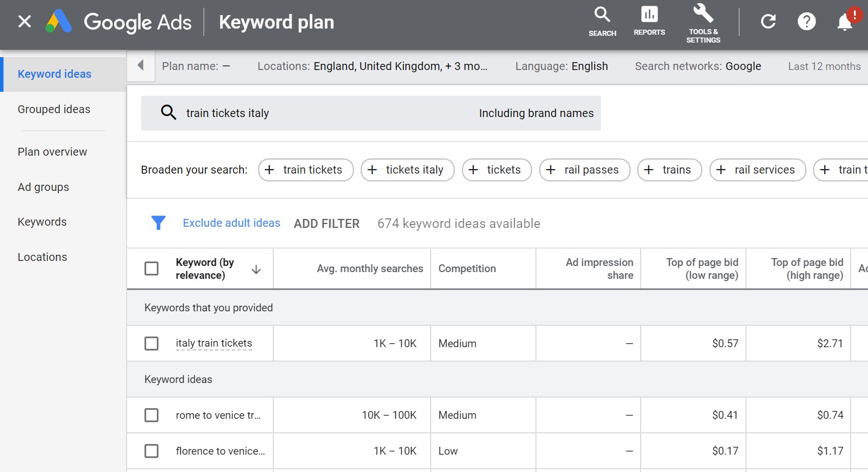The width and height of the screenshot is (868, 472).
Task: Open the notifications bell with alert badge
Action: point(844,21)
